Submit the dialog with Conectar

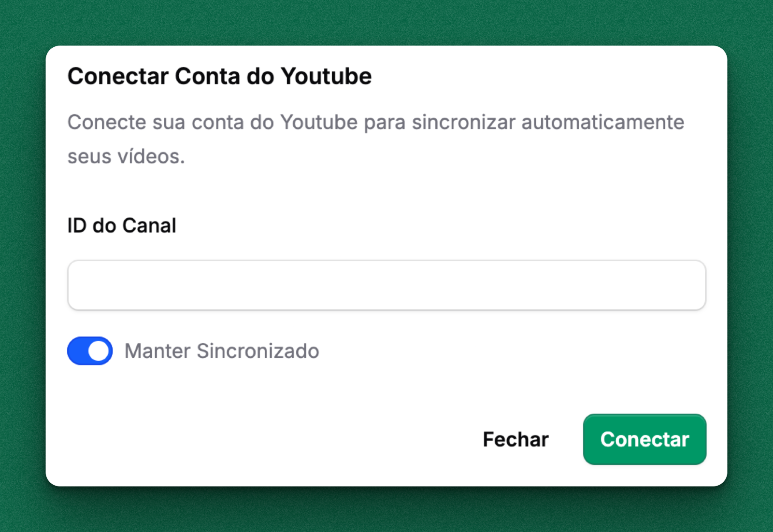tap(644, 439)
